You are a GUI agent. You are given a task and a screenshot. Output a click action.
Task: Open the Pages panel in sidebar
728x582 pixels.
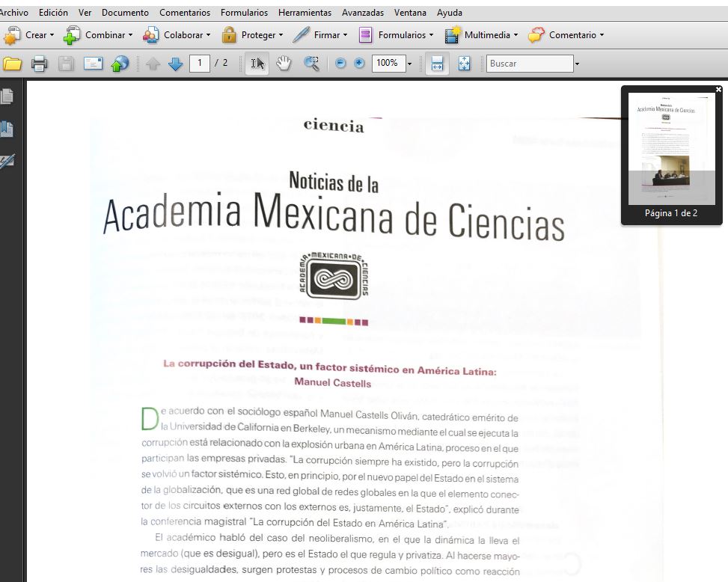[x=7, y=97]
